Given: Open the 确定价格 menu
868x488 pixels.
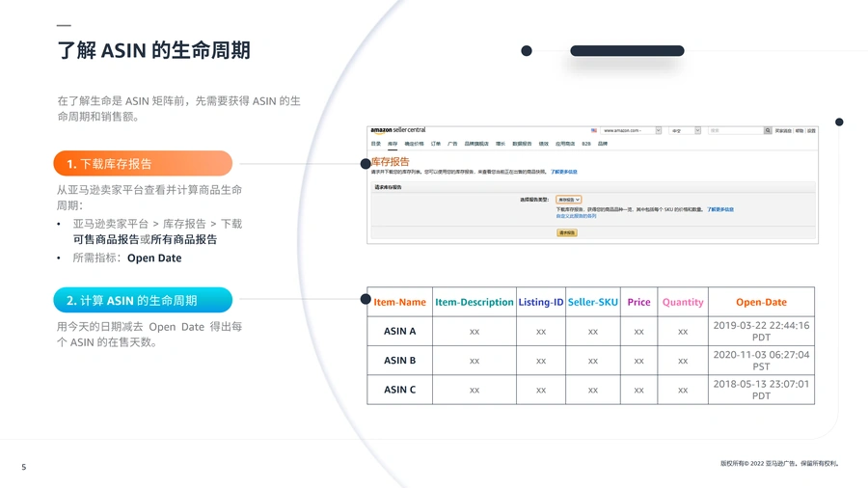Looking at the screenshot, I should coord(414,144).
